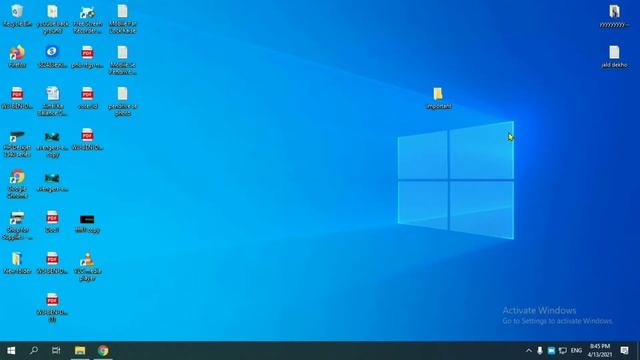Click the ENG language indicator

click(x=576, y=351)
